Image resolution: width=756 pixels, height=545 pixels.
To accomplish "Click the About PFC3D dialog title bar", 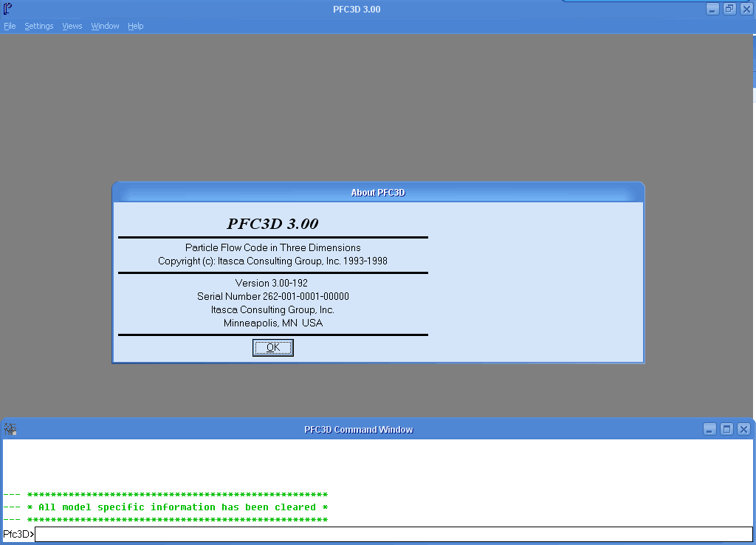I will 378,193.
